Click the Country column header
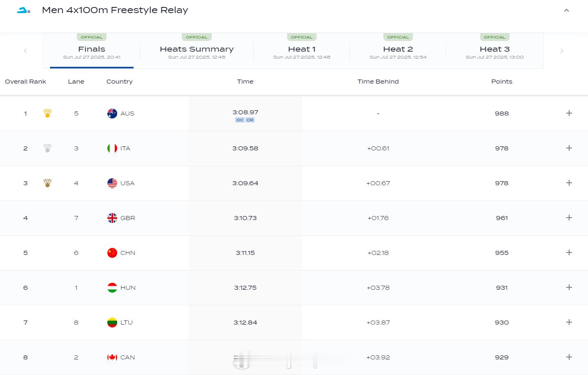 (x=120, y=82)
